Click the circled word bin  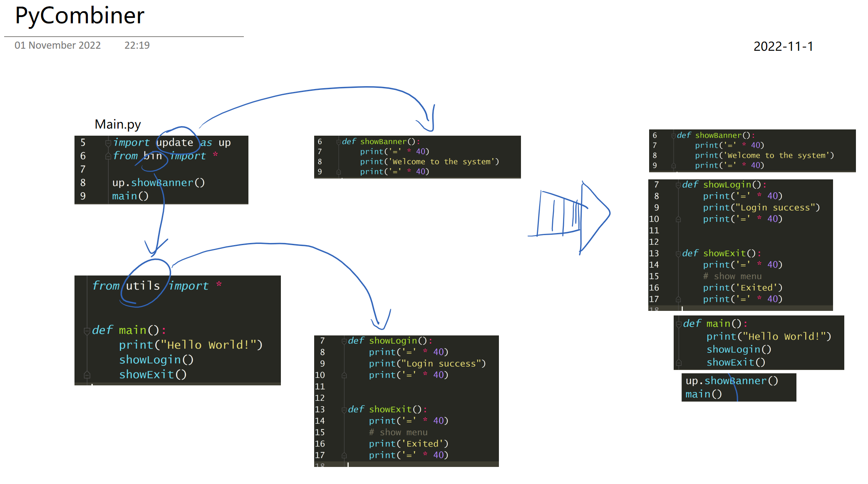pos(153,156)
